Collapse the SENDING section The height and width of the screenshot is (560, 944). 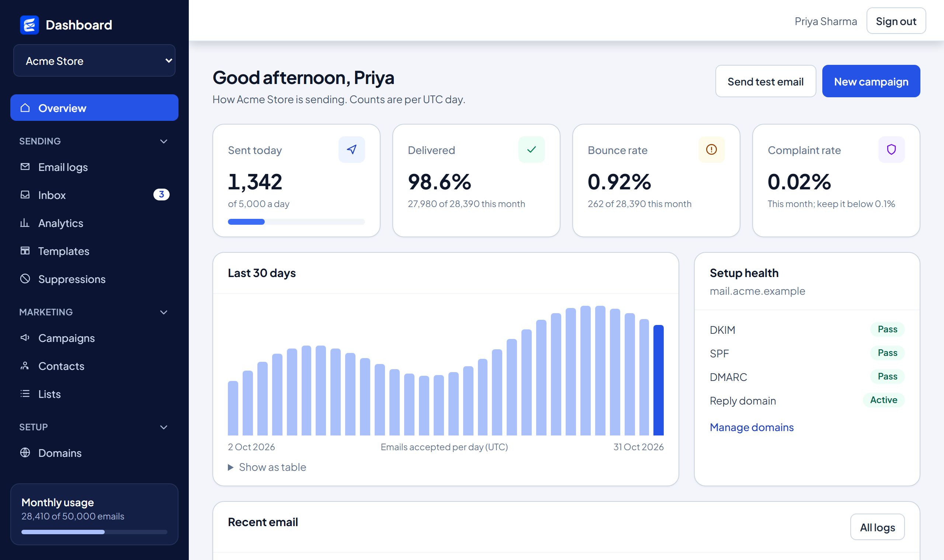click(94, 141)
